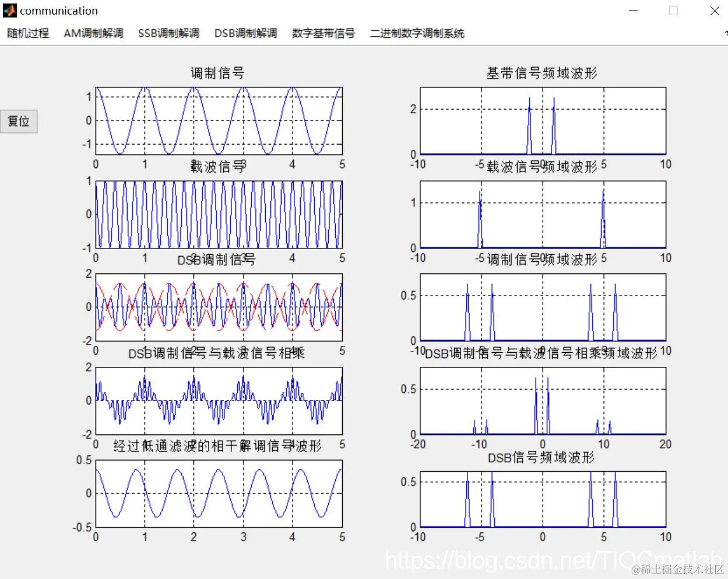Open the AM调制解调 menu

[93, 33]
